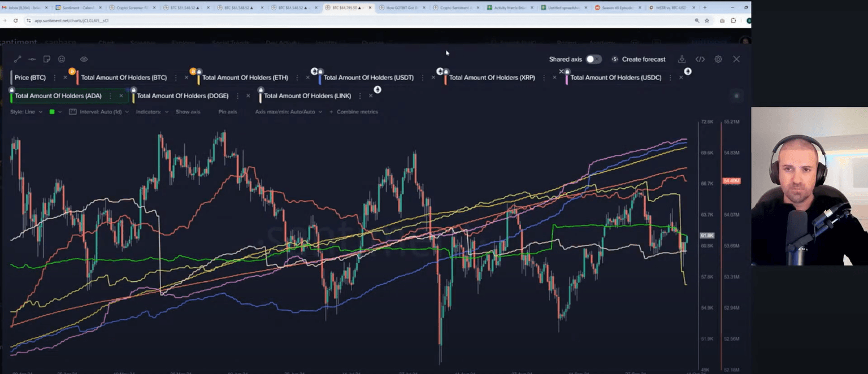The width and height of the screenshot is (868, 374).
Task: Select Total Amount Of Holders (DOGE) metric
Action: click(x=182, y=96)
